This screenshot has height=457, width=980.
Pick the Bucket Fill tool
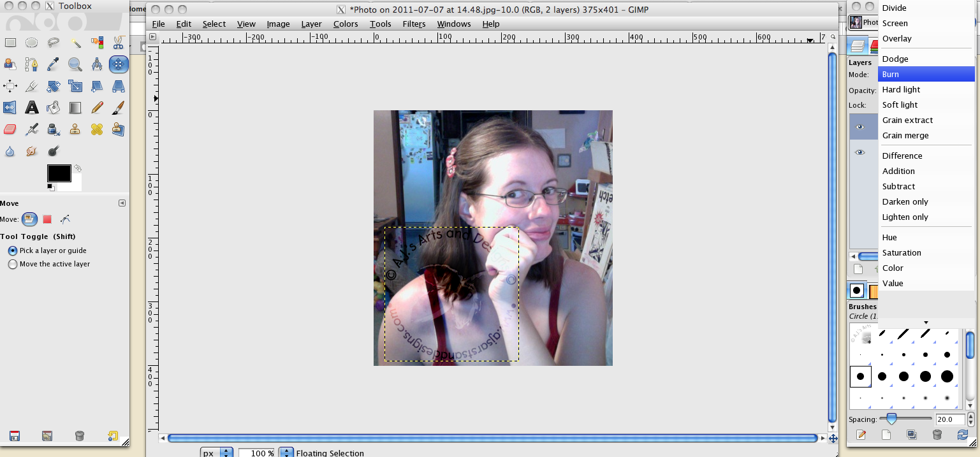(54, 108)
